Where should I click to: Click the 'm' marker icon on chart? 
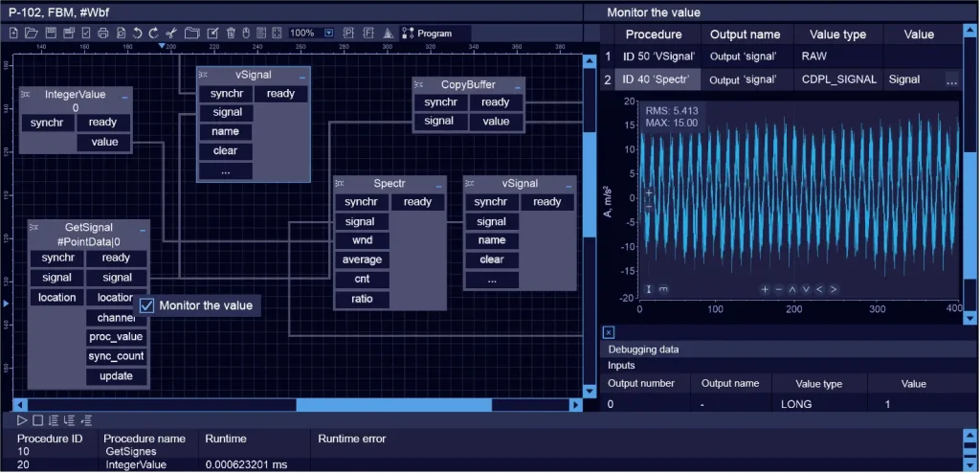(x=664, y=289)
